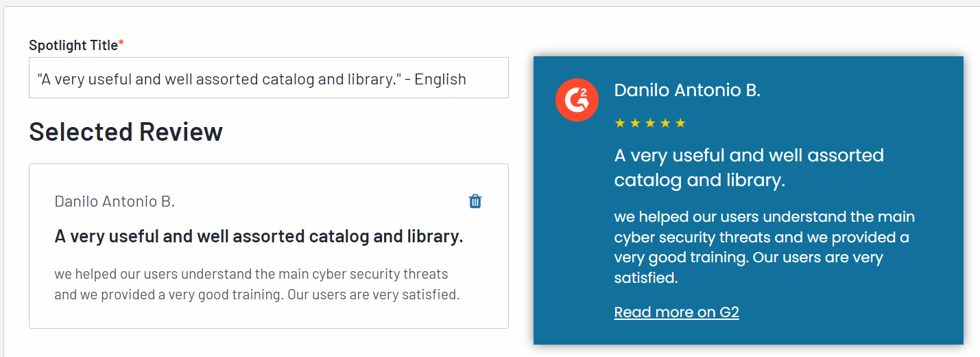Click the Spotlight Title field label

[73, 45]
